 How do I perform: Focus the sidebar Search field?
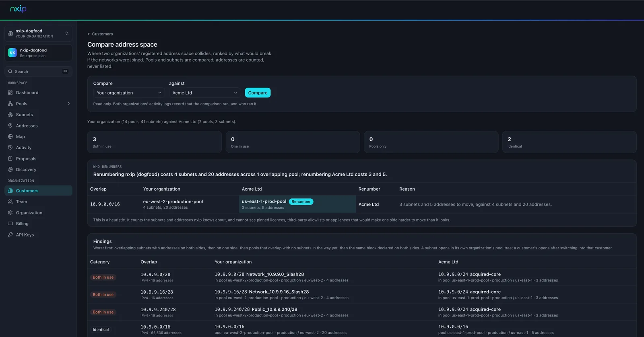[x=38, y=72]
